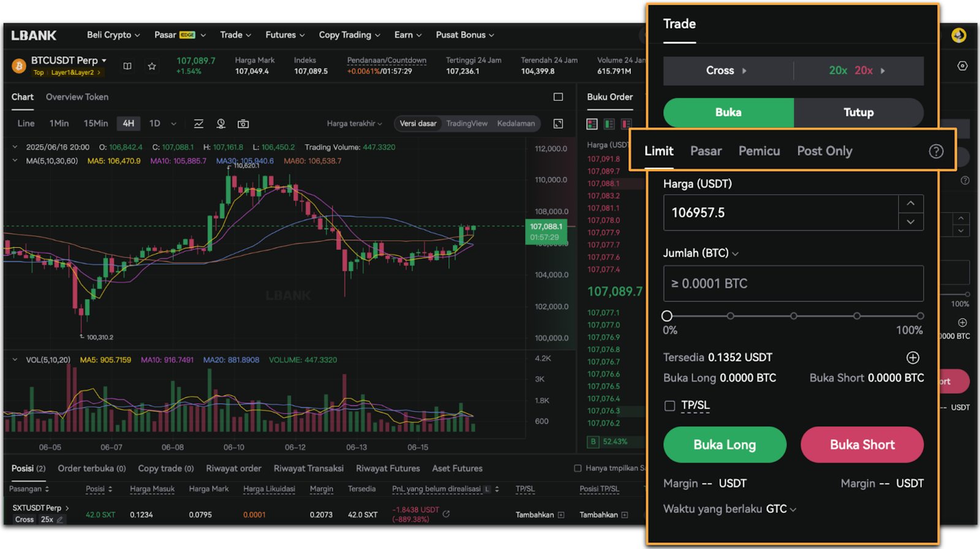Click the Harga (USDT) price field
The height and width of the screenshot is (549, 980).
point(780,213)
